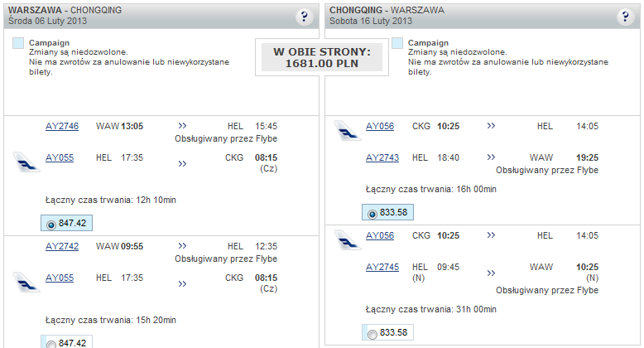644x348 pixels.
Task: Choose the 833.58 fare lasting 31h 00min
Action: click(x=372, y=333)
